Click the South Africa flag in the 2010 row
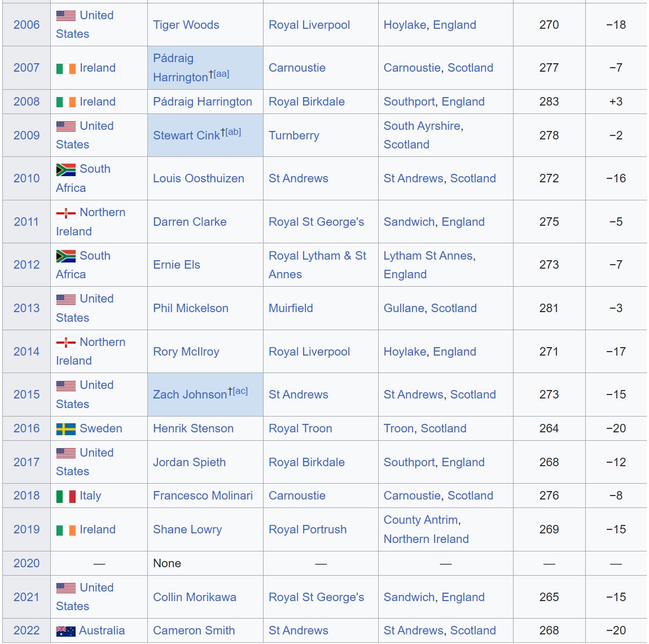The width and height of the screenshot is (649, 644). tap(66, 169)
